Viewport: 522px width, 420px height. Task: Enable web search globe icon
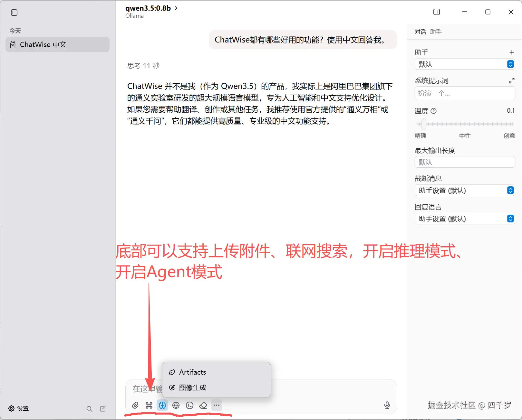176,405
